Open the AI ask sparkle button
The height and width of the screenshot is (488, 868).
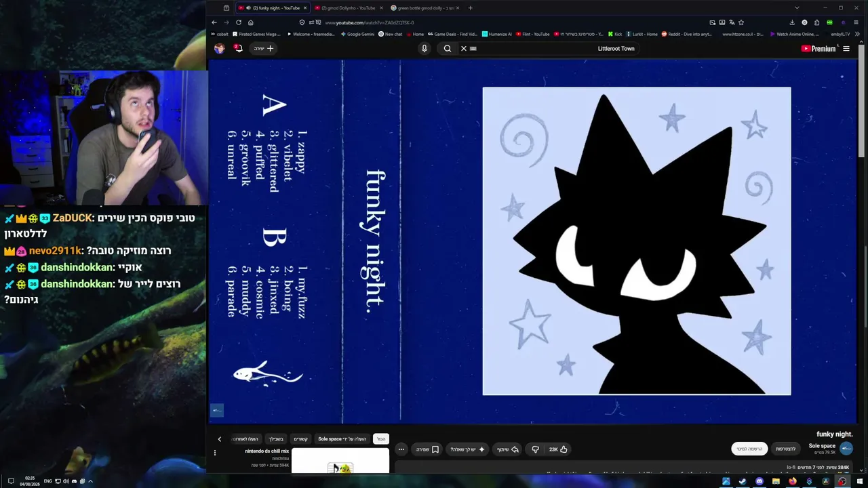point(468,449)
